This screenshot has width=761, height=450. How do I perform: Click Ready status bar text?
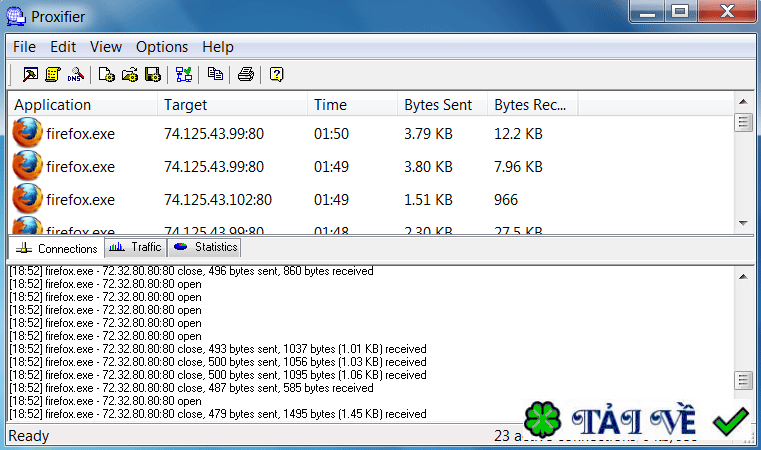29,435
